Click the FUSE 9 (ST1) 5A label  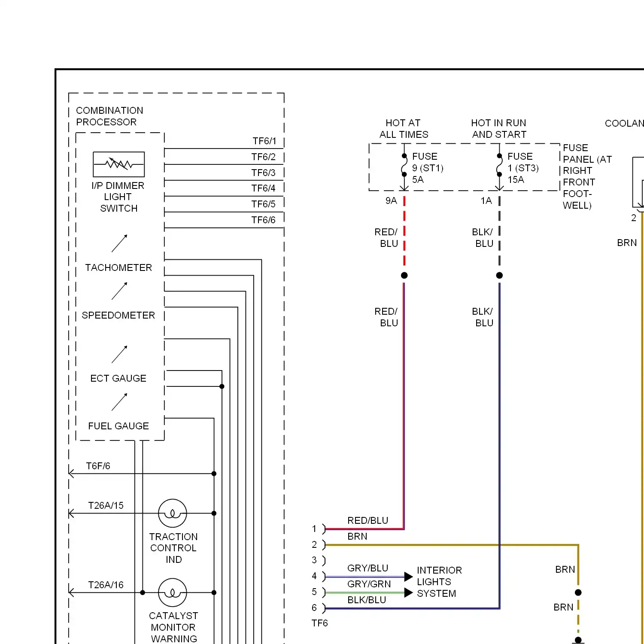click(428, 168)
